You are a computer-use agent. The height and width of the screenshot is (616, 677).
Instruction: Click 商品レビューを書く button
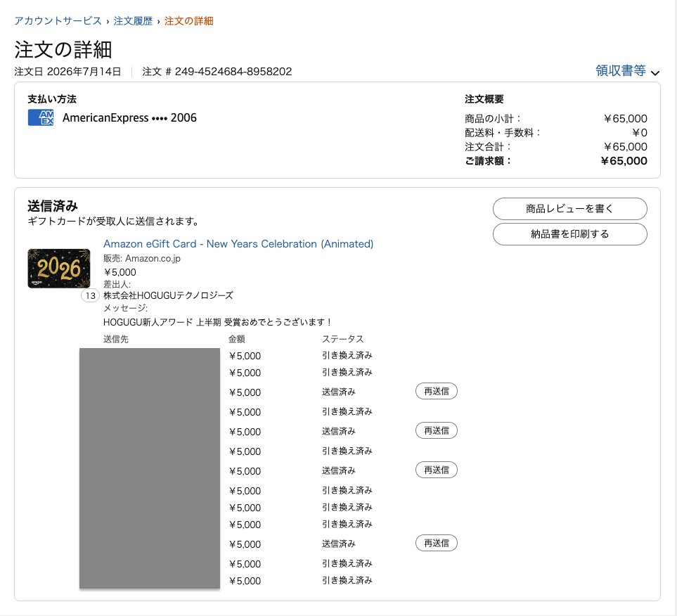click(569, 209)
